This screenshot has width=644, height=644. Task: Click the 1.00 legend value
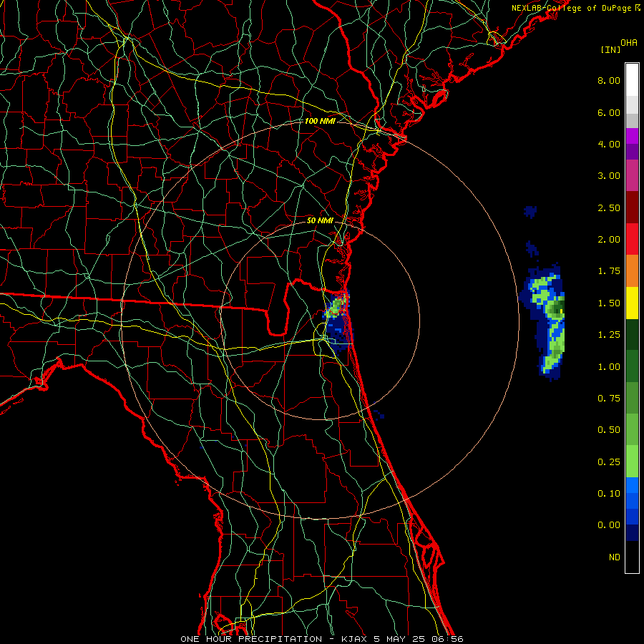[x=609, y=367]
